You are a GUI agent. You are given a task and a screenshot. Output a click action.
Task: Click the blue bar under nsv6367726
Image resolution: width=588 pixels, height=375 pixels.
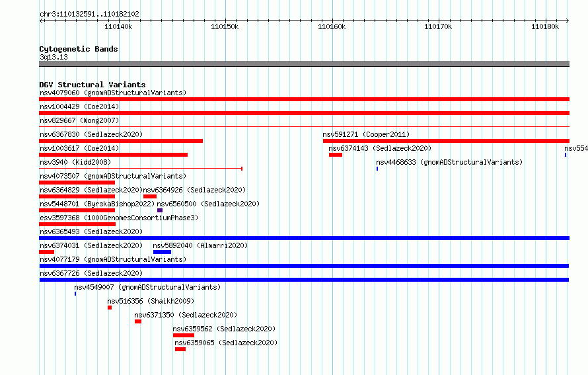click(x=304, y=280)
